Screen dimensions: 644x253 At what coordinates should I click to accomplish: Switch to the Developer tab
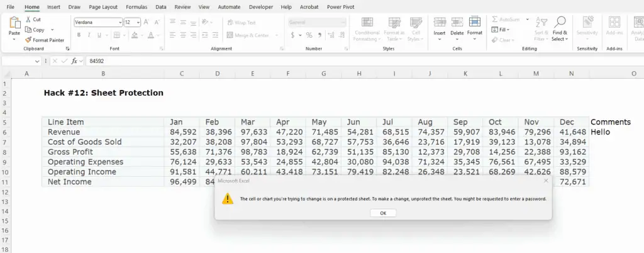point(261,7)
